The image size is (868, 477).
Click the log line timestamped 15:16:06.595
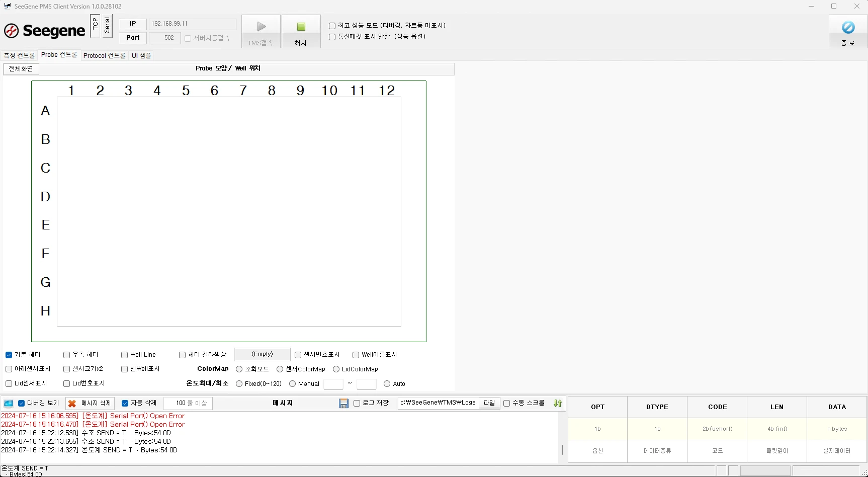point(93,416)
